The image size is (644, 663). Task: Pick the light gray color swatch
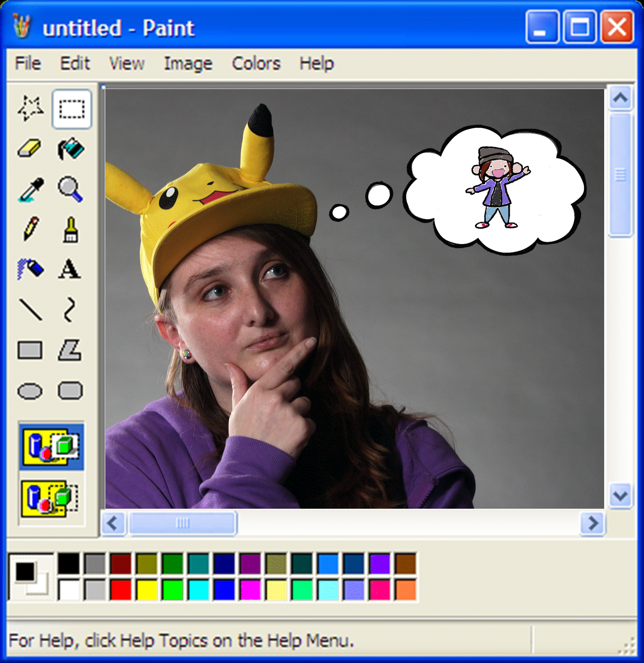pos(94,590)
